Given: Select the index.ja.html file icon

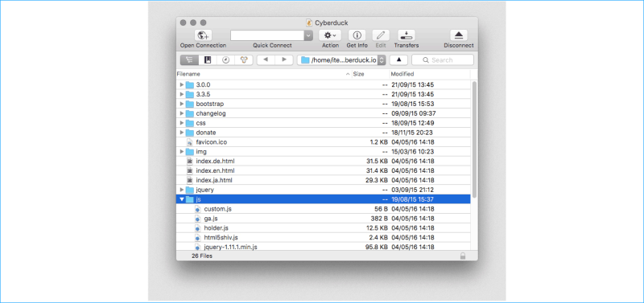Looking at the screenshot, I should [x=189, y=180].
